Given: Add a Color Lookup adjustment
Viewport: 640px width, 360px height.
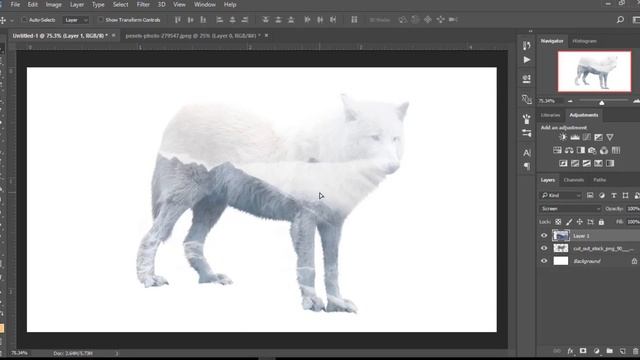Looking at the screenshot, I should (616, 150).
